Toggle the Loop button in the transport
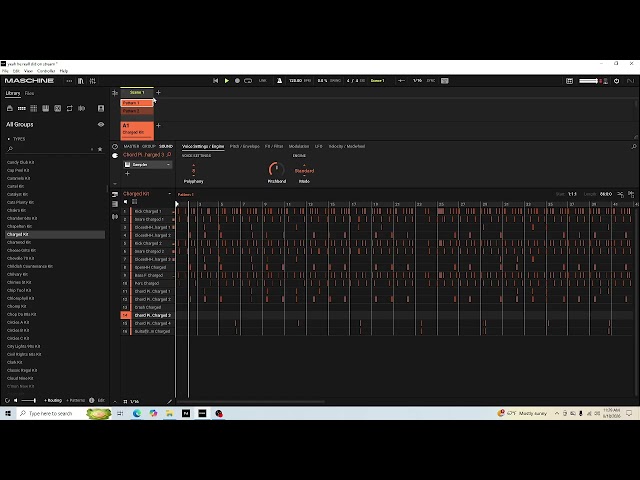This screenshot has width=640, height=480. (248, 81)
